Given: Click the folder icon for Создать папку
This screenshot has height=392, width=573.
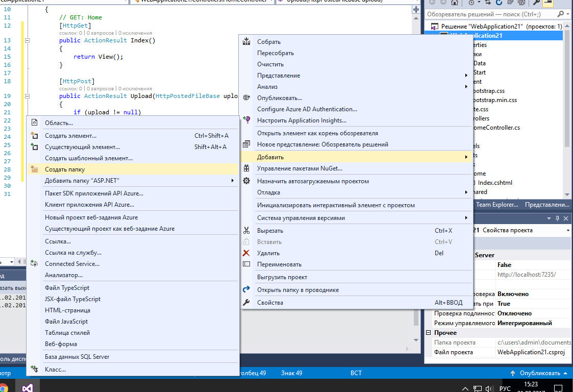Looking at the screenshot, I should click(x=34, y=169).
